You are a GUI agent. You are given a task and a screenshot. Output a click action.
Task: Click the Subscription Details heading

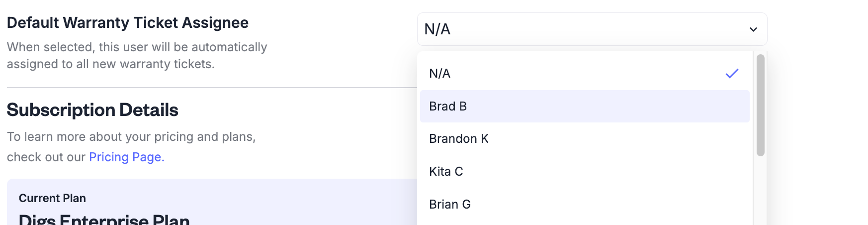[x=92, y=110]
